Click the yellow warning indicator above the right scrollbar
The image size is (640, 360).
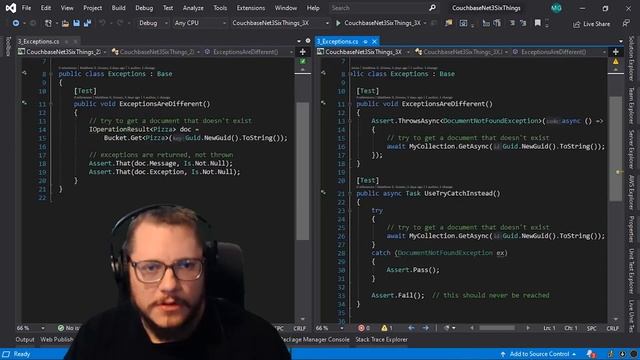click(616, 61)
